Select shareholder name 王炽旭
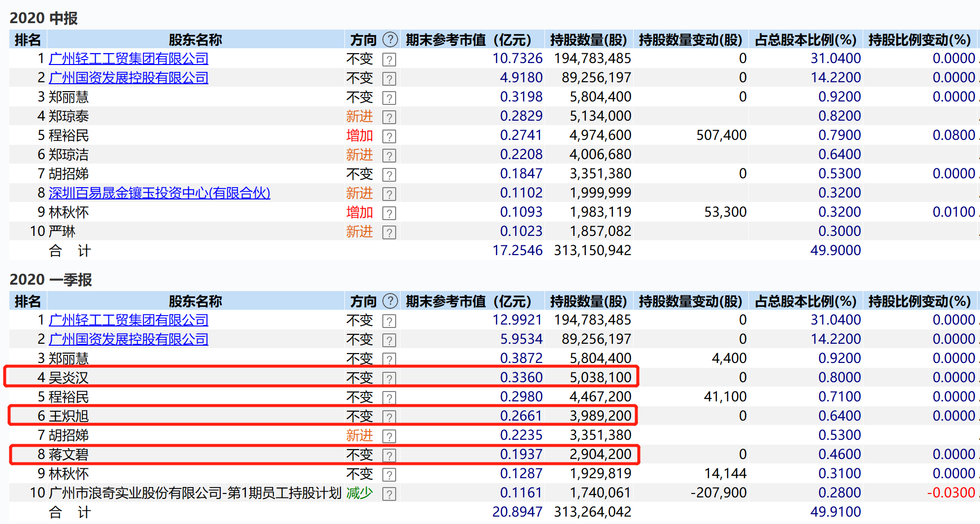Viewport: 980px width, 524px height. pos(68,416)
